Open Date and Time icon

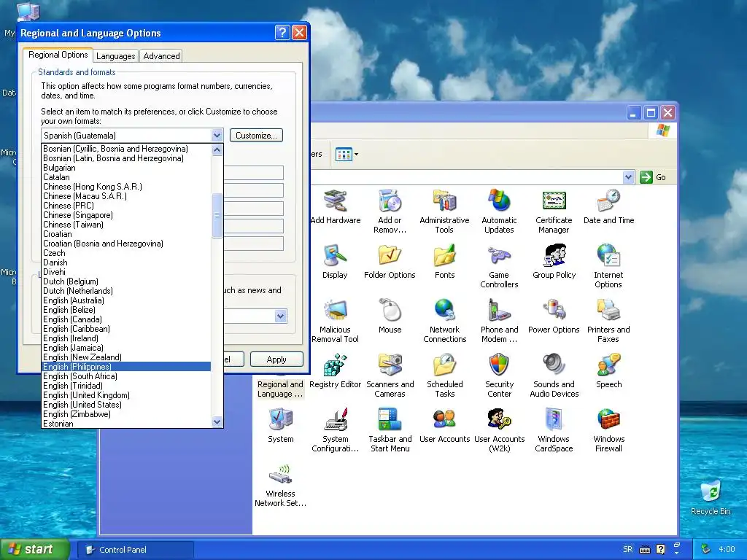pos(609,206)
